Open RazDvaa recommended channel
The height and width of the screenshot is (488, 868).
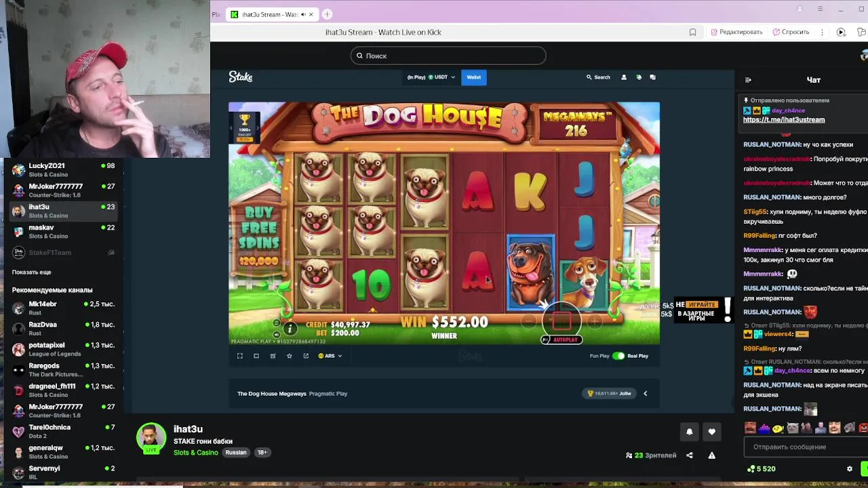point(62,329)
